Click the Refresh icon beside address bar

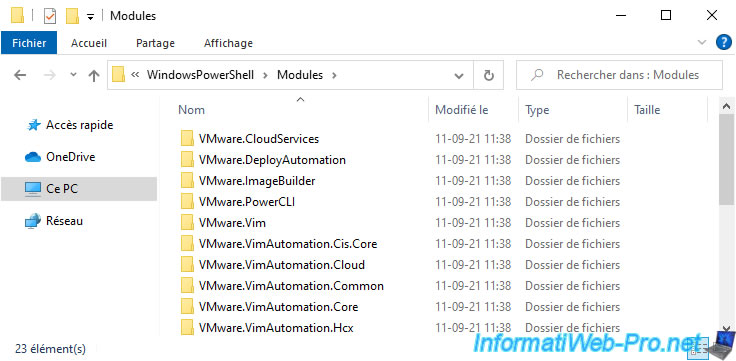489,75
